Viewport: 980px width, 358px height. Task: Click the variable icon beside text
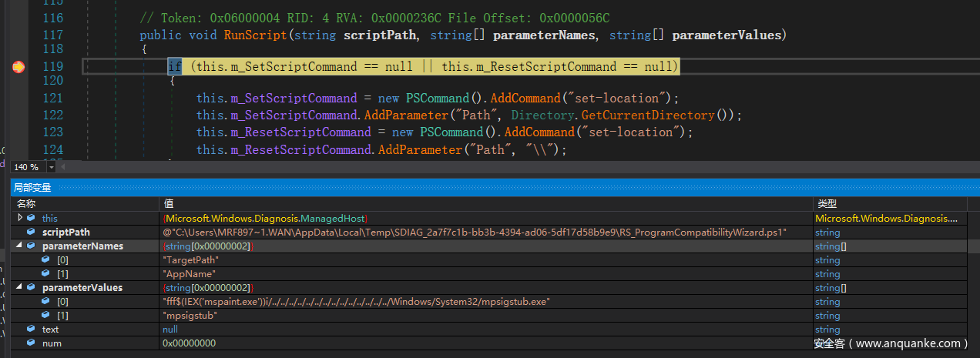[x=31, y=330]
